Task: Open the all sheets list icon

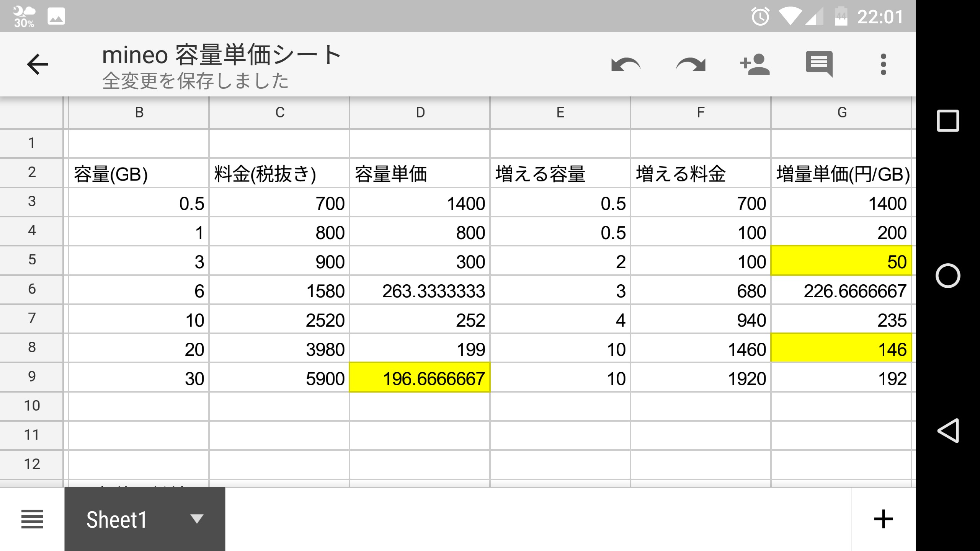Action: coord(32,519)
